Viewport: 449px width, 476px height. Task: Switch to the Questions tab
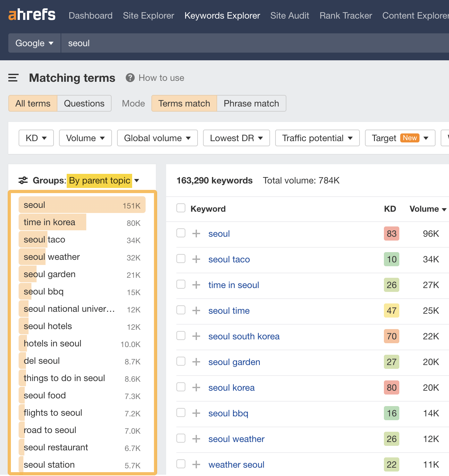pyautogui.click(x=84, y=103)
